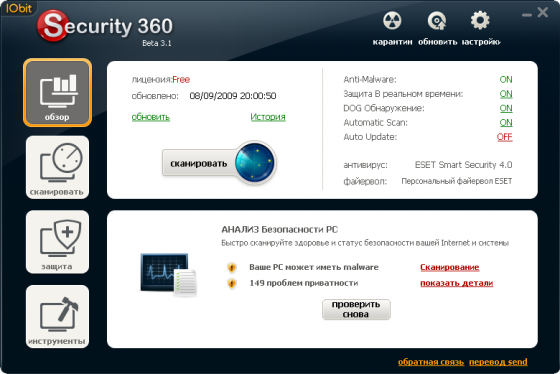560x374 pixels.
Task: Click the проверить снова button
Action: (x=356, y=309)
